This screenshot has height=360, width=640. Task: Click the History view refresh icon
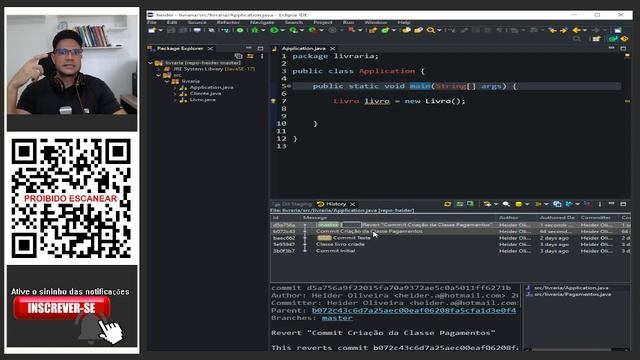(448, 204)
